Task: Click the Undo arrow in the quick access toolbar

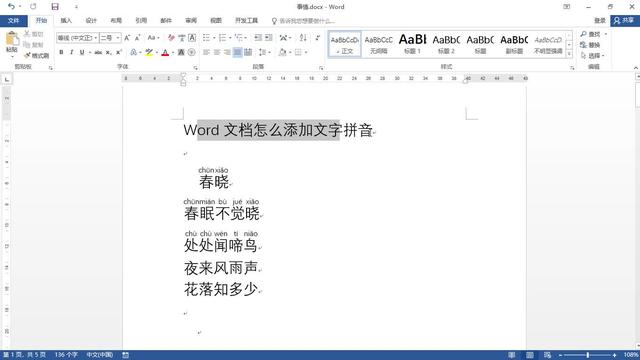Action: pos(11,7)
